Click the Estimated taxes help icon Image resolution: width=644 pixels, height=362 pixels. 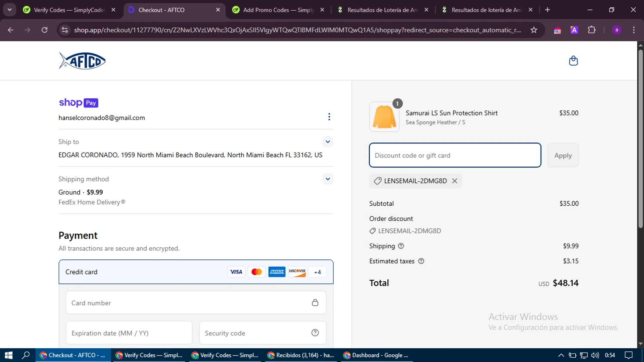421,261
